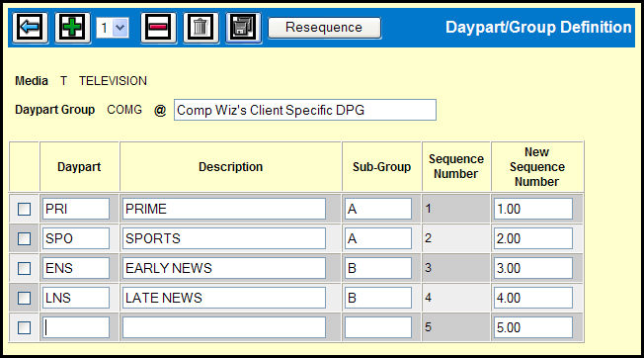This screenshot has height=358, width=644.
Task: Click the PRIME description field
Action: 224,209
